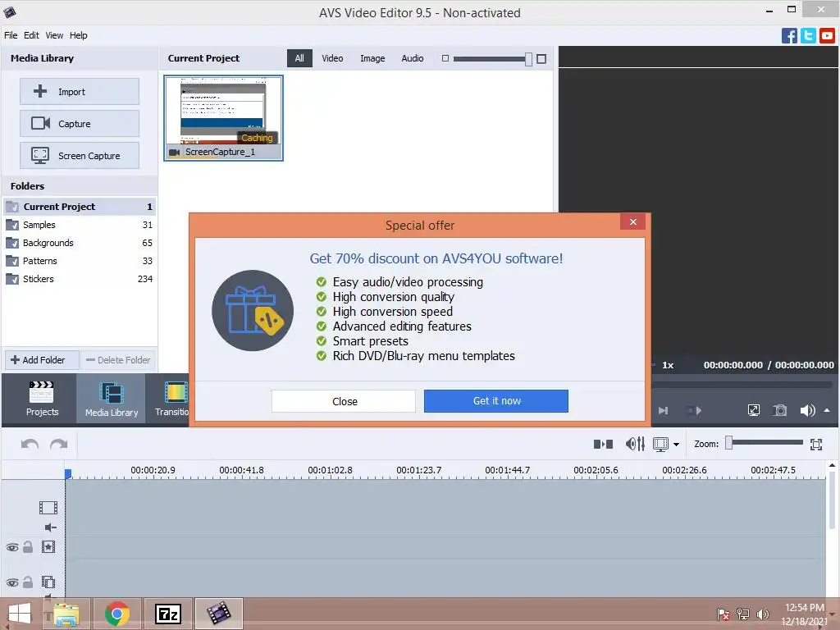Screen dimensions: 840x630
Task: Open the Projects section
Action: [43, 399]
